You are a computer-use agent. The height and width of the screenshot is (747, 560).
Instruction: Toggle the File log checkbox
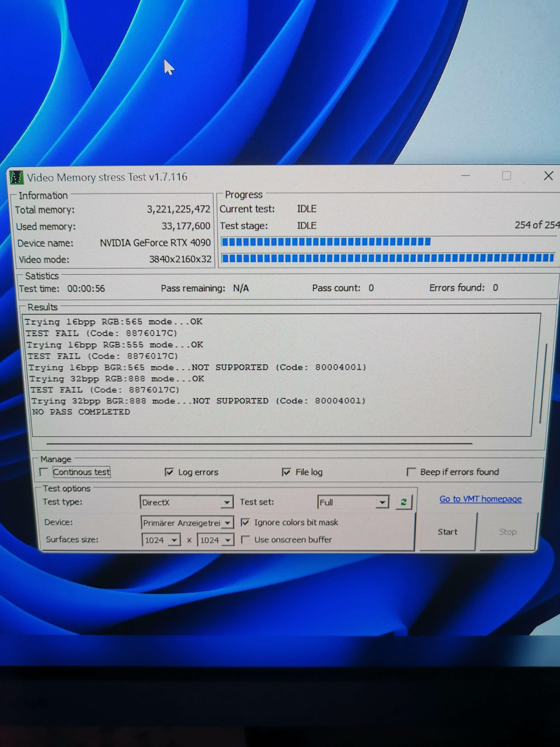[286, 472]
